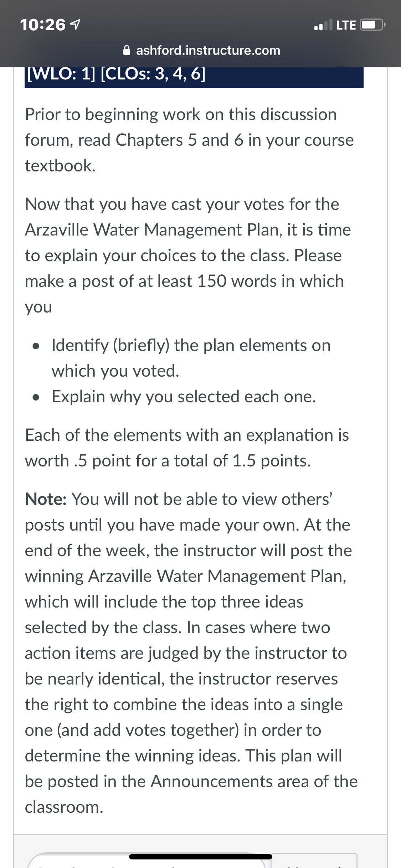
Task: Tap the battery icon in status bar
Action: 372,25
